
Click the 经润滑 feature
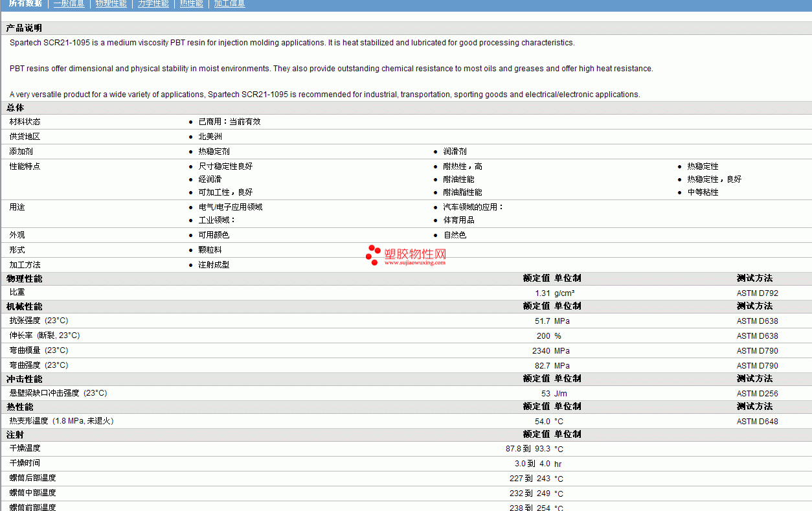pos(210,179)
